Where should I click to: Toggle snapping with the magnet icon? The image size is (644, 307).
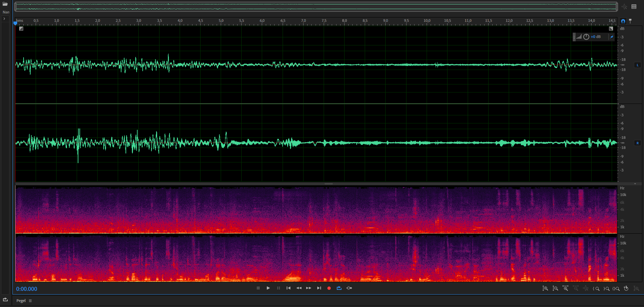pos(623,21)
